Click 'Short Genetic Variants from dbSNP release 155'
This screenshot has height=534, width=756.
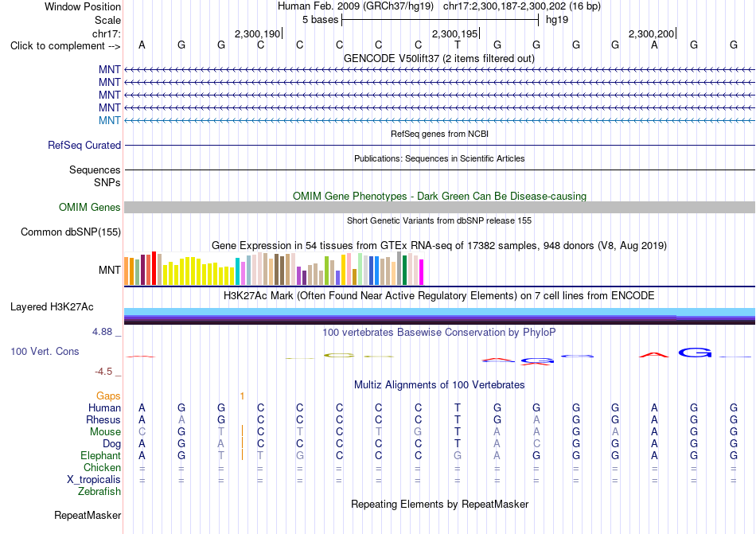tap(439, 220)
